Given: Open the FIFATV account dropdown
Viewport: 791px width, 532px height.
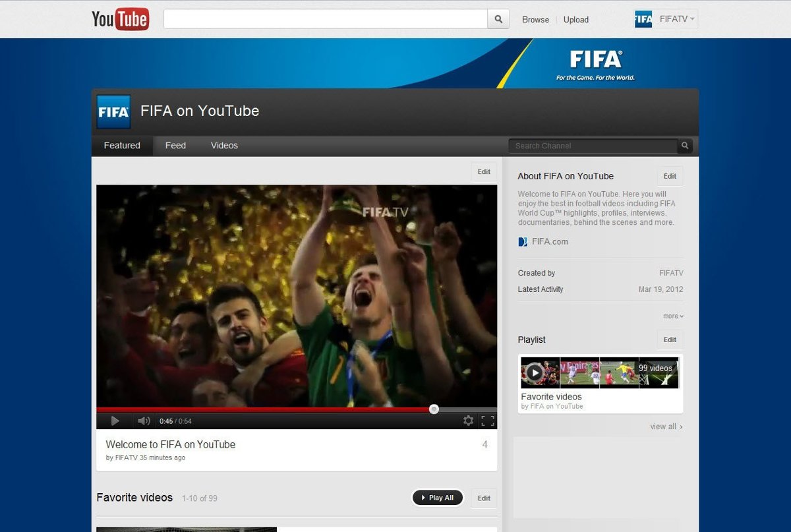Looking at the screenshot, I should click(x=666, y=19).
